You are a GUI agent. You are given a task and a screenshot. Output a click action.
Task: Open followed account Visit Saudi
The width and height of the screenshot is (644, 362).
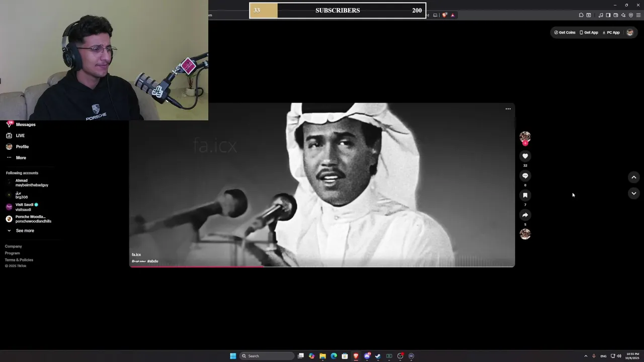tap(22, 207)
